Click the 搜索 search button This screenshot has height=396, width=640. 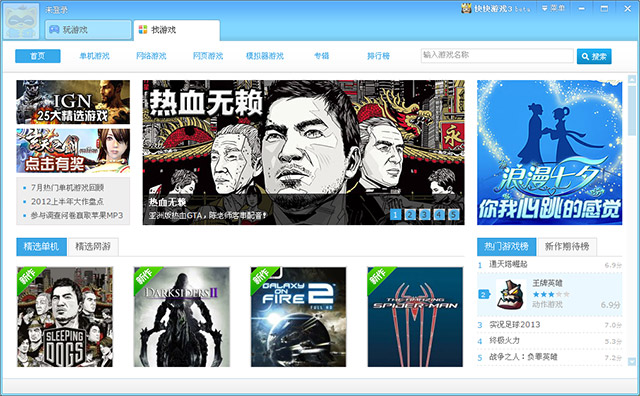pos(594,56)
